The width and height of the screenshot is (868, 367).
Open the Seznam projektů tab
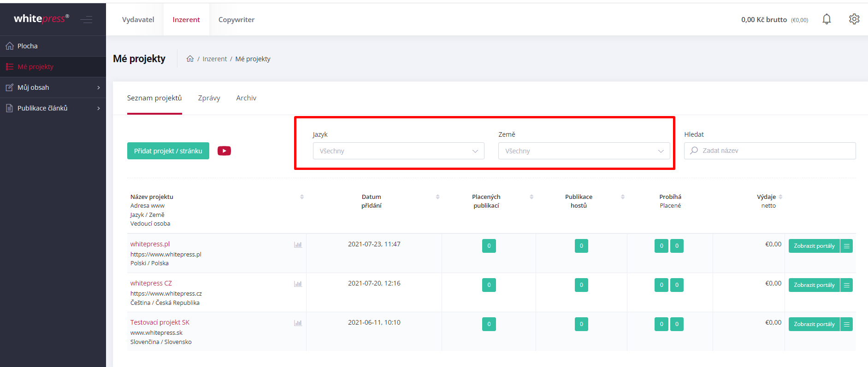click(154, 98)
